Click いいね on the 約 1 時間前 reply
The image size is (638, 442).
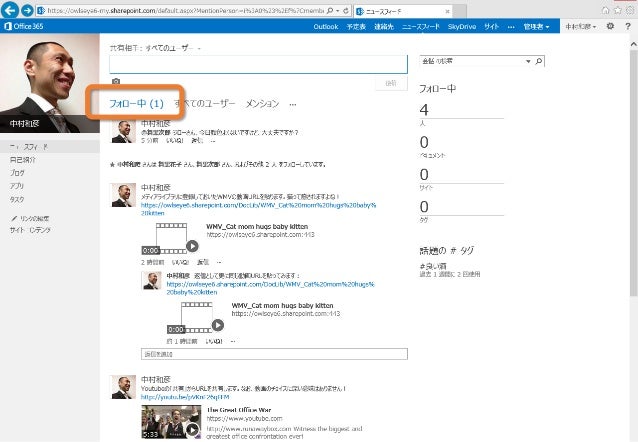point(214,341)
